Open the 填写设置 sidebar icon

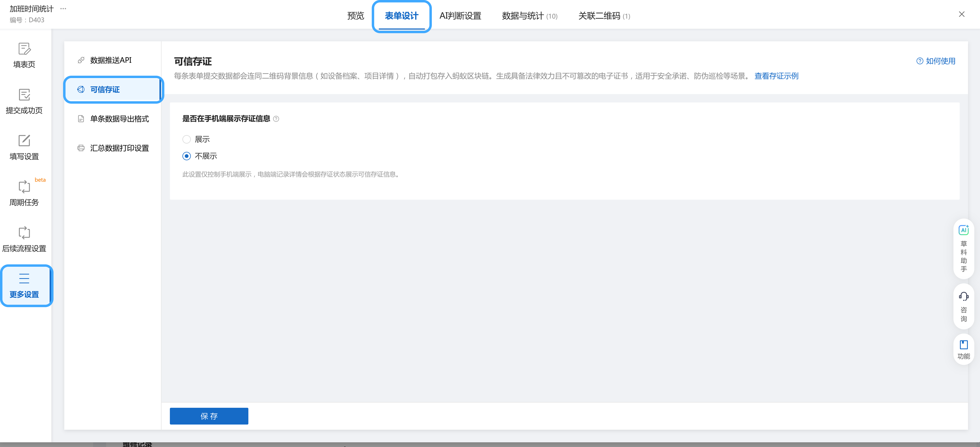pos(24,141)
